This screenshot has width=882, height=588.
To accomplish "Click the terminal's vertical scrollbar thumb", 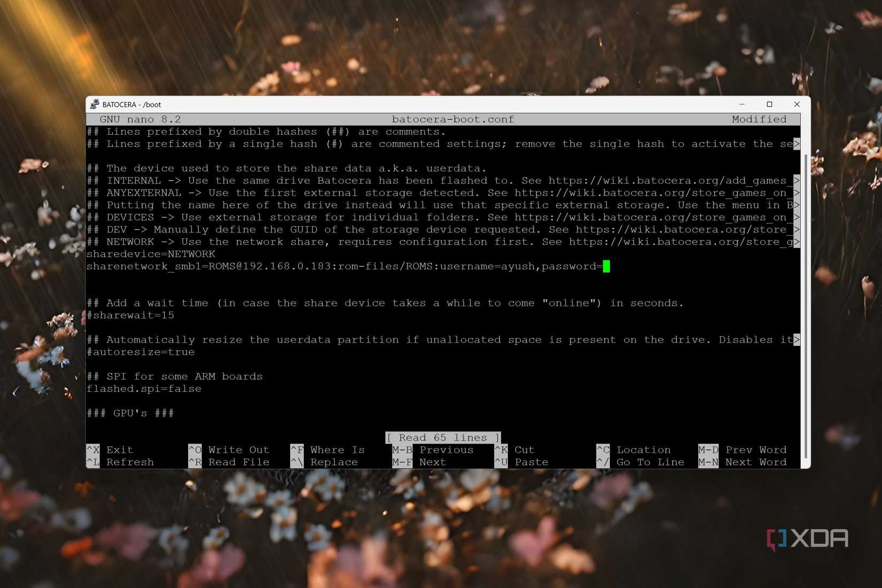I will (x=806, y=305).
